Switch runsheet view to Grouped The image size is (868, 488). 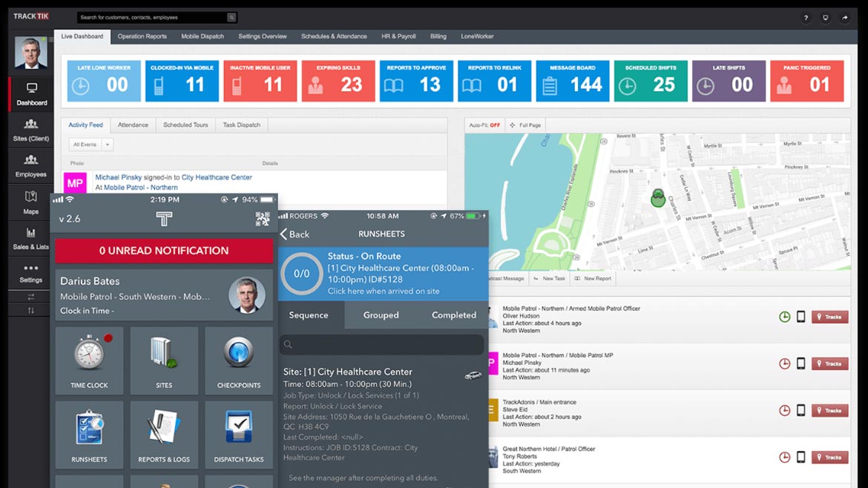coord(381,315)
